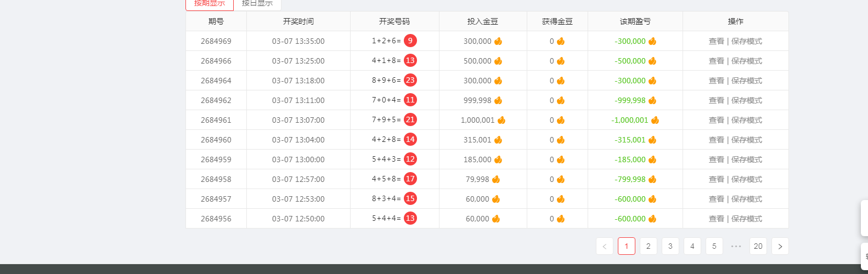868x274 pixels.
Task: Expand more pages via ellipsis
Action: click(x=736, y=247)
